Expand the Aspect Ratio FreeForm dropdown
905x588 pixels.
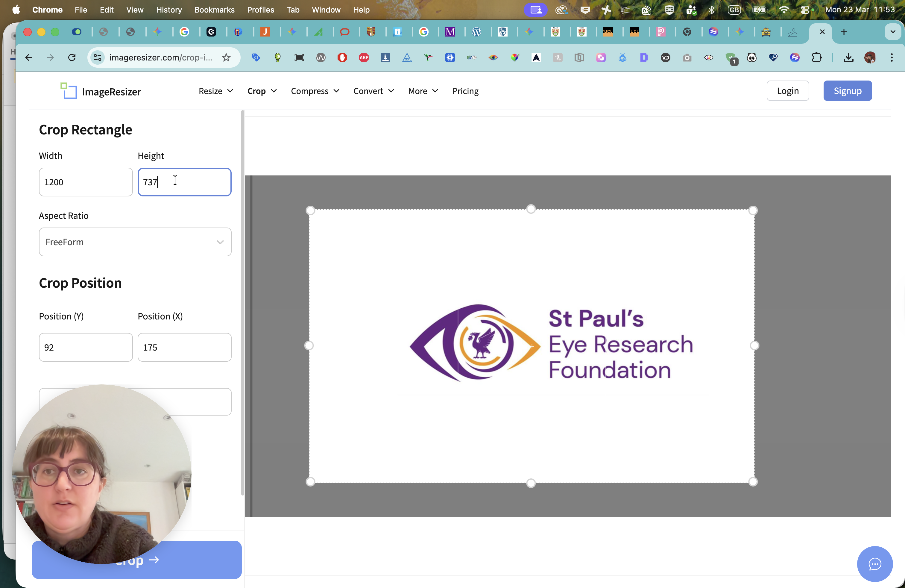pyautogui.click(x=135, y=242)
